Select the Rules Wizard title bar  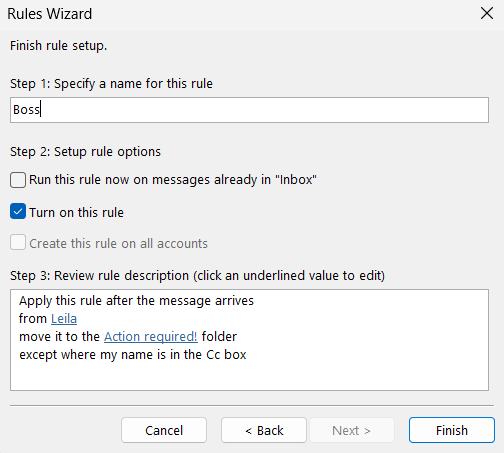pos(233,14)
